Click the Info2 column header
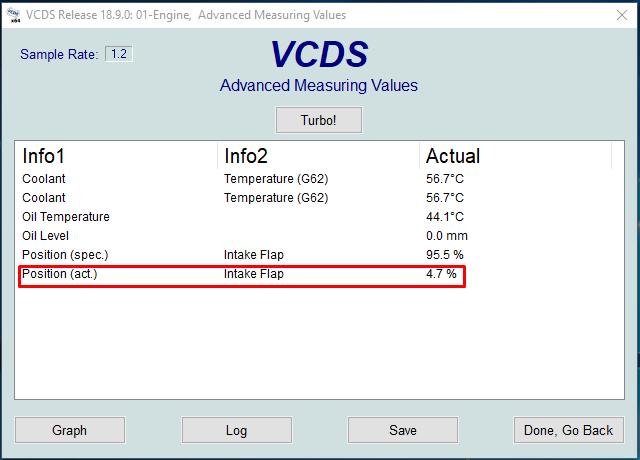This screenshot has height=460, width=640. click(x=246, y=156)
